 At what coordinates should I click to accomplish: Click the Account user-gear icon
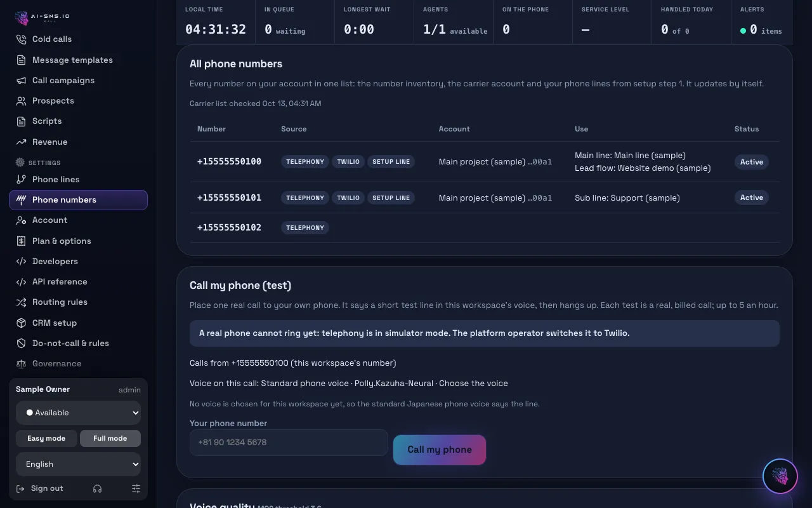22,220
